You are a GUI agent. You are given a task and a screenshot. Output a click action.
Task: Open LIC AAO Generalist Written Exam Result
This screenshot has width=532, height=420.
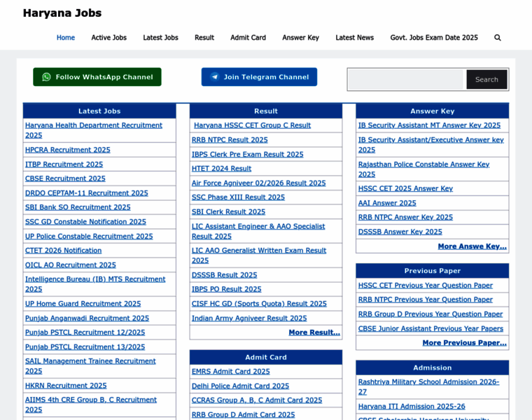(259, 255)
